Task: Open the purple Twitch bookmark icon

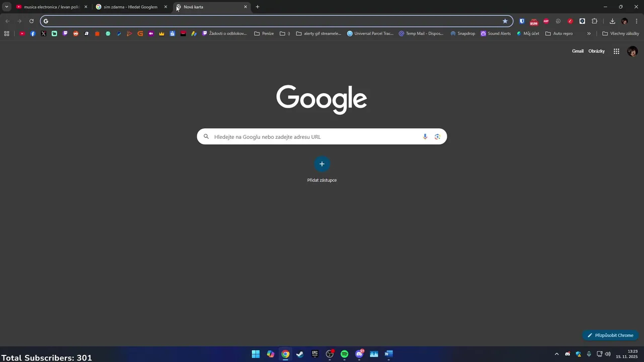Action: 65,34
